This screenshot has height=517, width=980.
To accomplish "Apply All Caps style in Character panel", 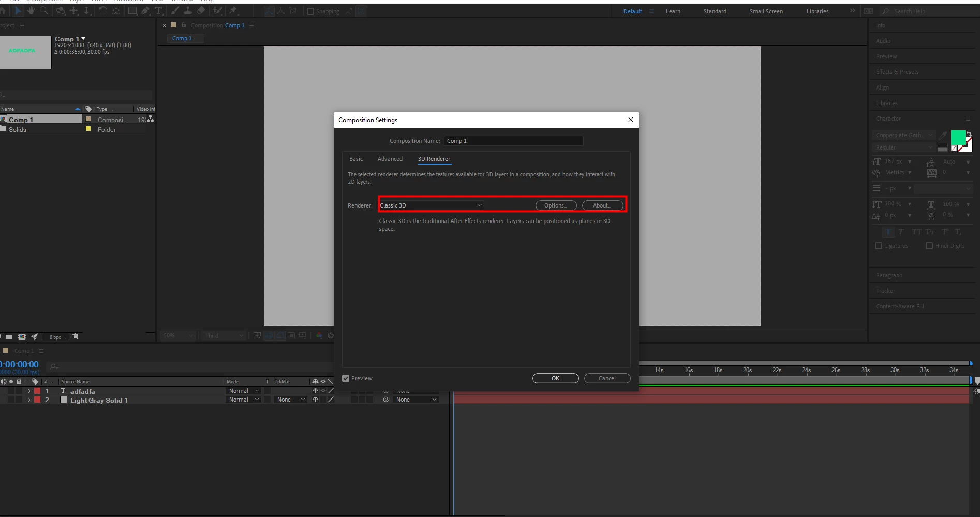I will [x=917, y=232].
